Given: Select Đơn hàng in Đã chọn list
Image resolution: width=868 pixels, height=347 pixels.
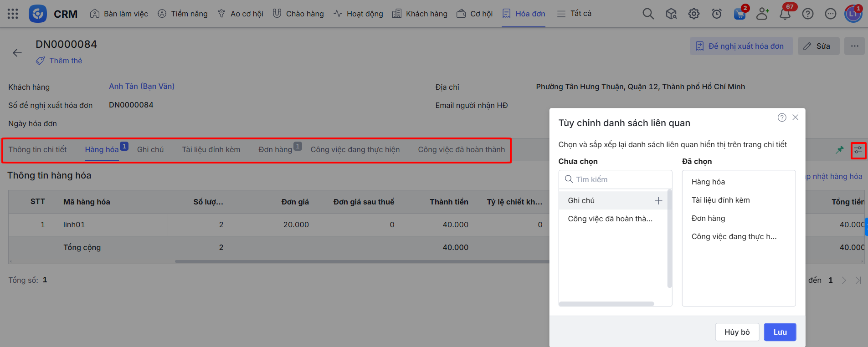Looking at the screenshot, I should coord(708,218).
